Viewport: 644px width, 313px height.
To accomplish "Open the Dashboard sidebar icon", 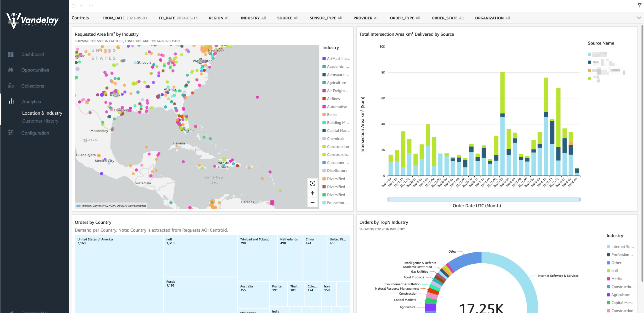I will pyautogui.click(x=11, y=54).
